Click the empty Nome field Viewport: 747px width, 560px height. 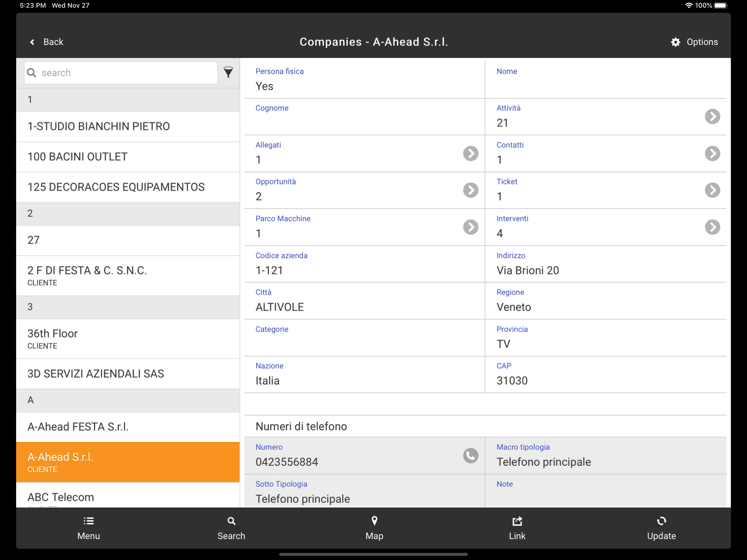pos(606,80)
